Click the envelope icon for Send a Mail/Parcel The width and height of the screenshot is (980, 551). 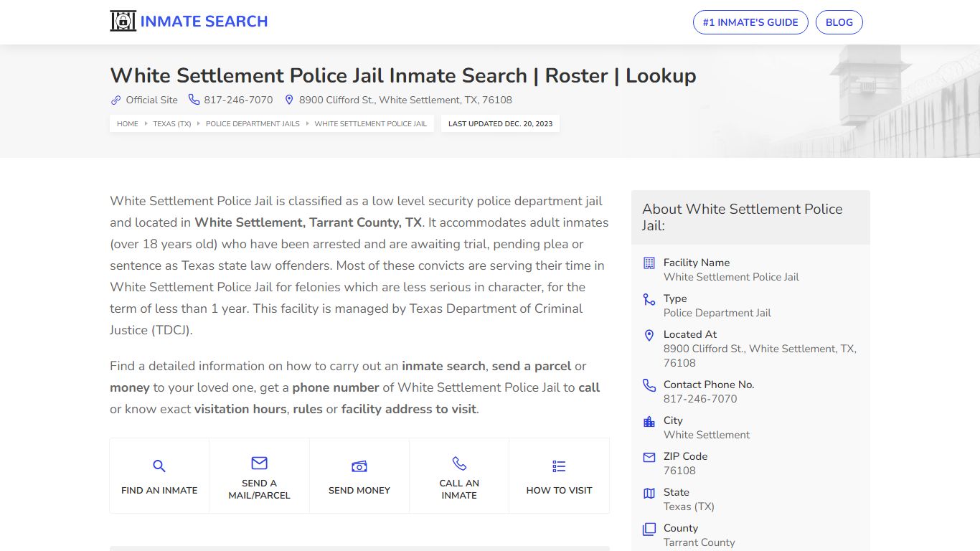259,463
